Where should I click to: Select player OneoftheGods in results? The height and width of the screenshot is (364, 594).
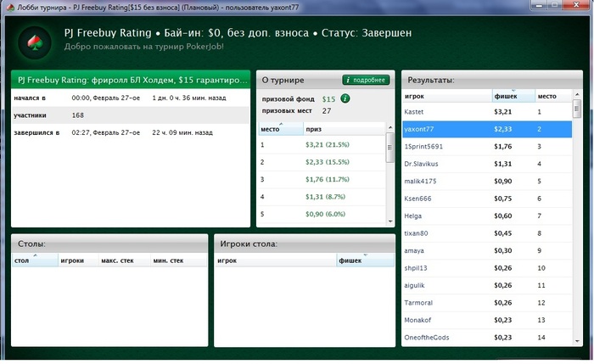pyautogui.click(x=487, y=338)
